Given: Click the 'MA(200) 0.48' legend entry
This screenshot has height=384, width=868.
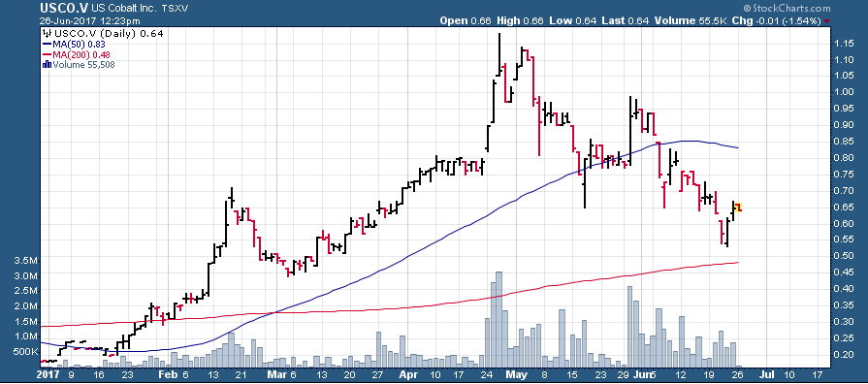Looking at the screenshot, I should [x=81, y=54].
